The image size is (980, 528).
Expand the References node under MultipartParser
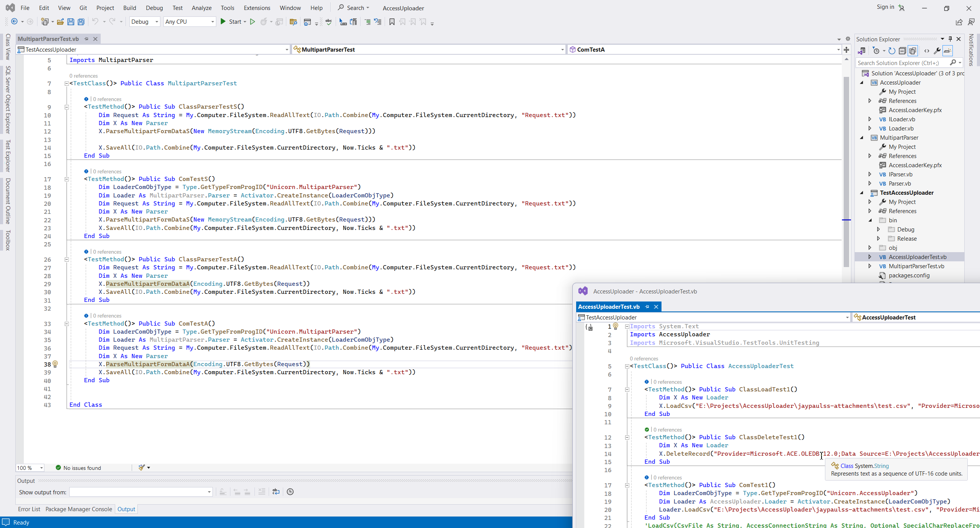tap(871, 156)
